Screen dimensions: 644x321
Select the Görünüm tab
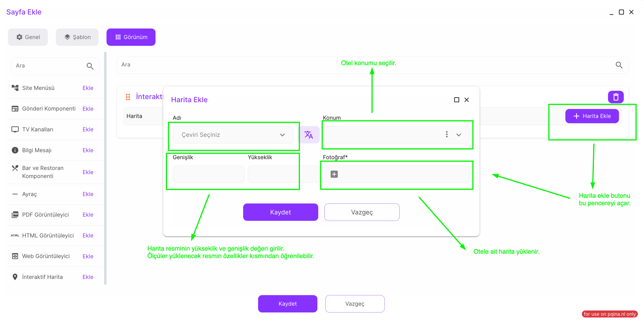tap(131, 37)
